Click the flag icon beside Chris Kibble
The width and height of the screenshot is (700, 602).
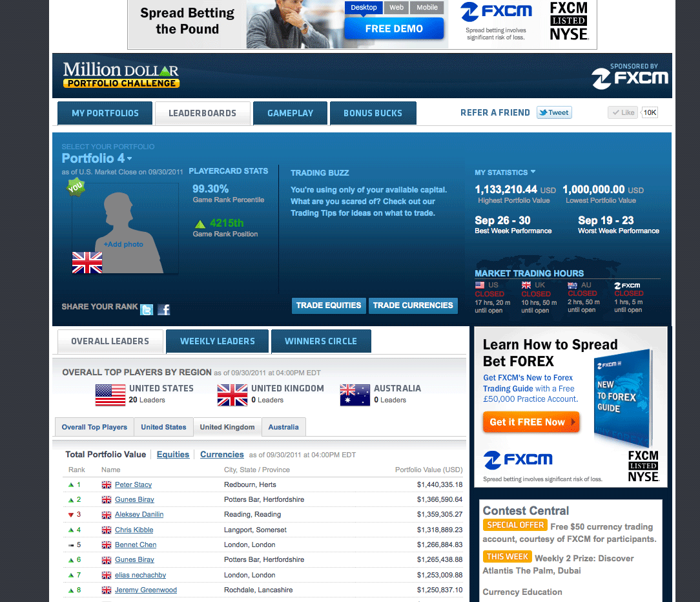pyautogui.click(x=107, y=530)
